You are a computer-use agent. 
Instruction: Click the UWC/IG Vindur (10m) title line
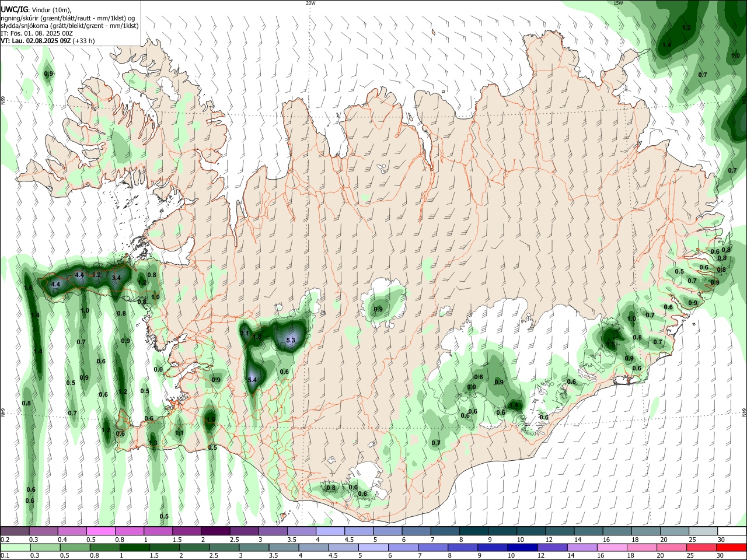[x=35, y=9]
